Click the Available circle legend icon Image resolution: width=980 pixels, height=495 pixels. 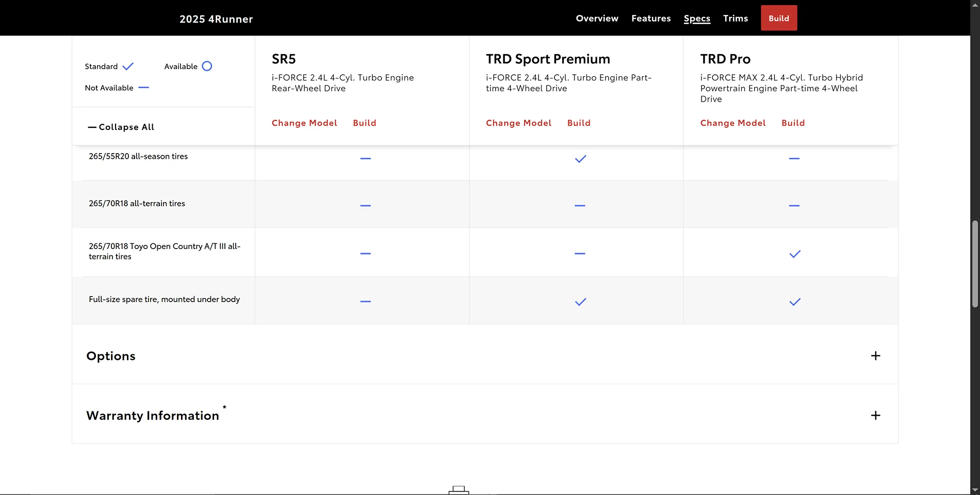click(x=207, y=66)
